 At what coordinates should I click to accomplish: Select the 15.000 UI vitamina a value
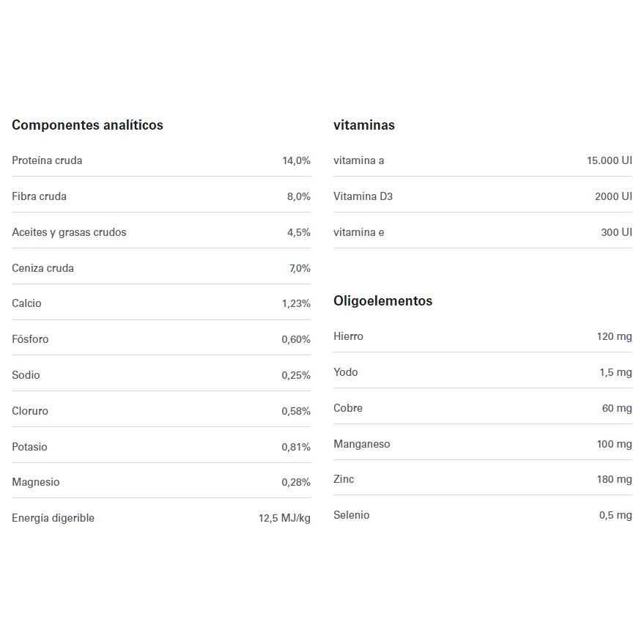pos(609,160)
